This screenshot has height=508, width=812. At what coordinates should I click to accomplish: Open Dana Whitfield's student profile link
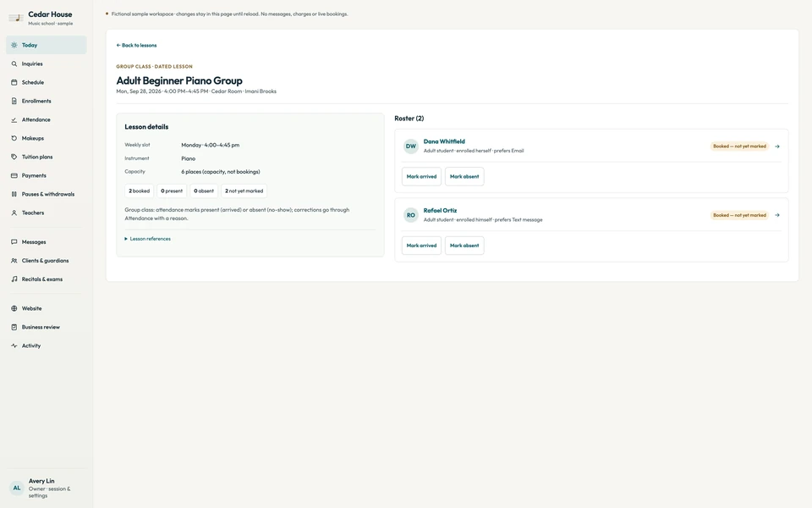[444, 141]
